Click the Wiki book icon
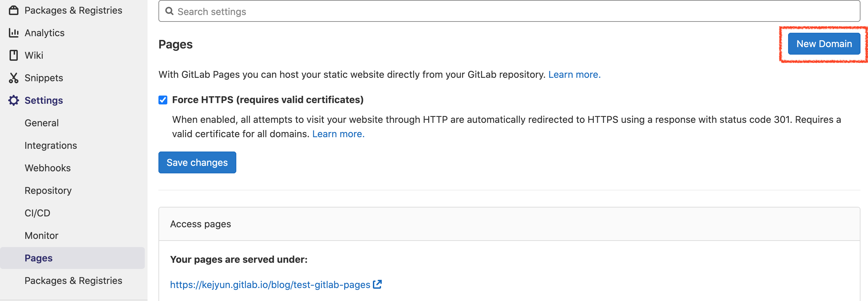 tap(14, 55)
